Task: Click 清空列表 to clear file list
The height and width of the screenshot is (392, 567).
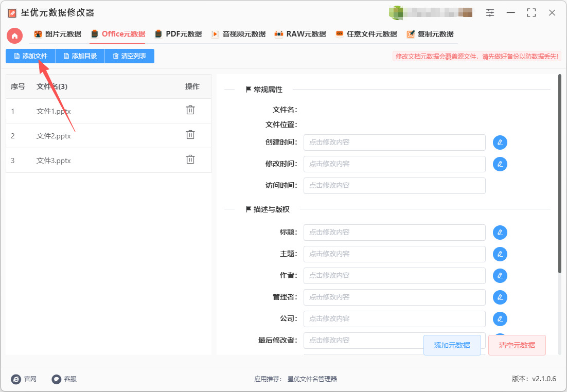Action: click(130, 56)
